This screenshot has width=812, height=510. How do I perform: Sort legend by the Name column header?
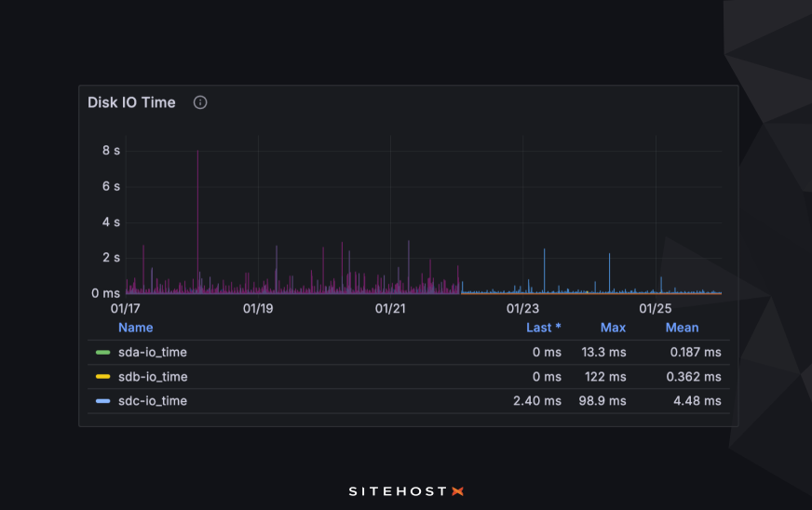136,328
